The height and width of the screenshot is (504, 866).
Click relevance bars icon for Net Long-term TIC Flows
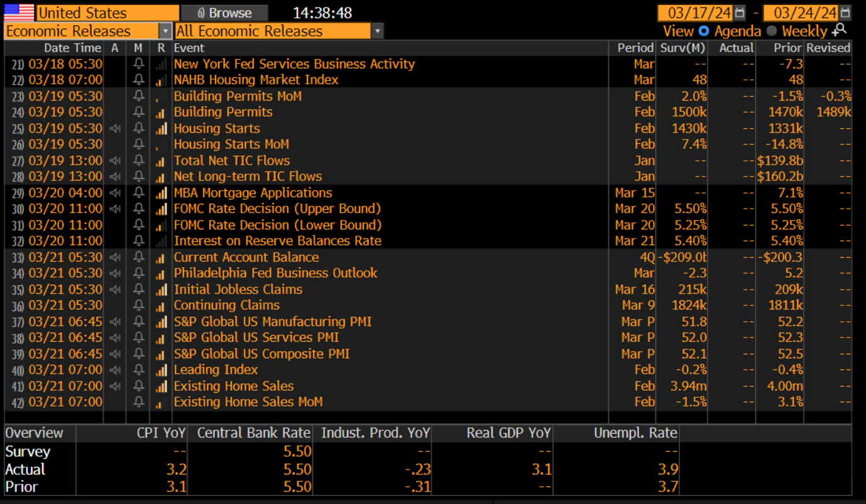tap(161, 177)
